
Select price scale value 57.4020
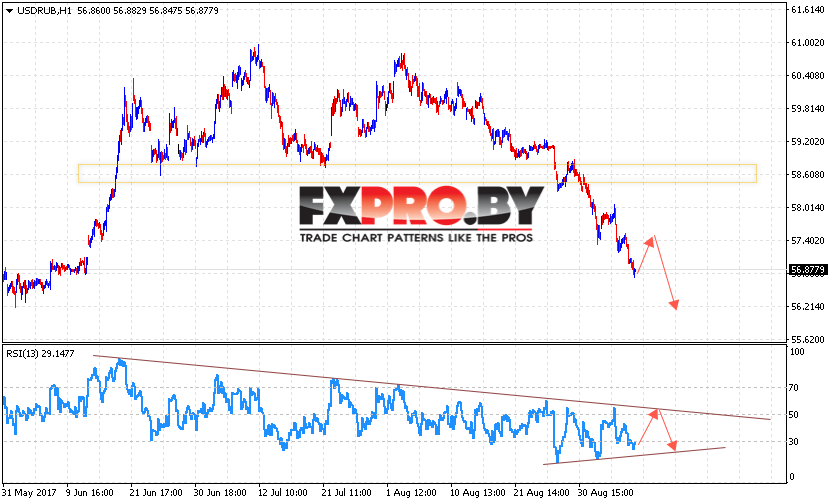[807, 241]
